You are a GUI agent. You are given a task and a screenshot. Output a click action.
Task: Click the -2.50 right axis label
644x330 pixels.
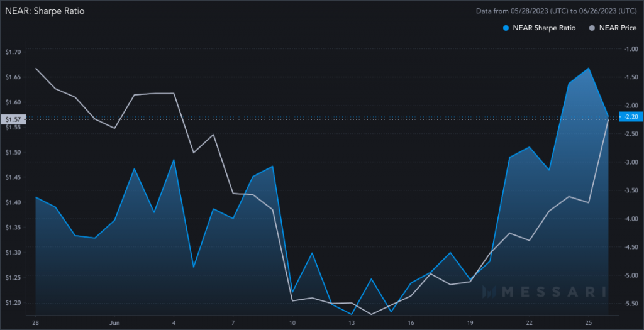[630, 134]
